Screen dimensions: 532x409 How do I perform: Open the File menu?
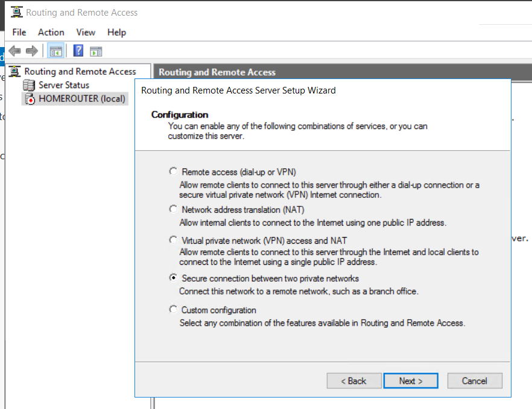click(x=19, y=32)
